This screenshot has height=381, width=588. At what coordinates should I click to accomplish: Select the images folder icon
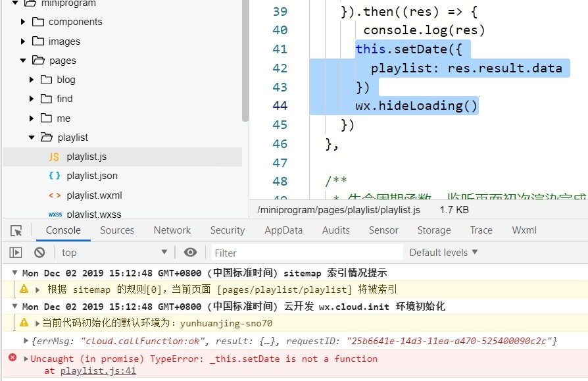38,41
